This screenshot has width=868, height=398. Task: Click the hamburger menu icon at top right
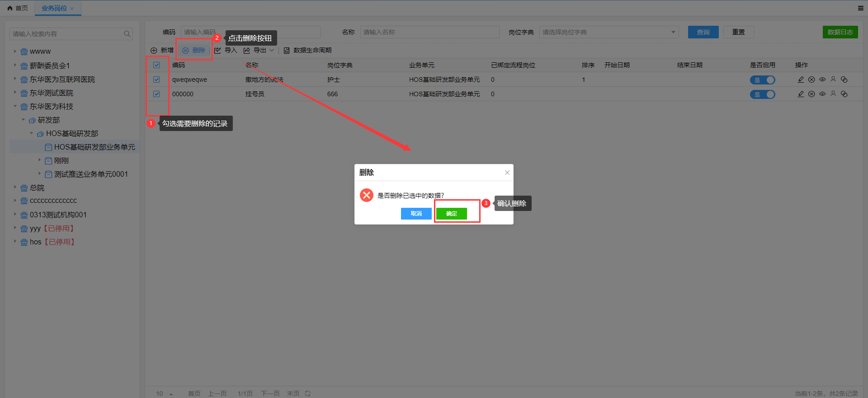pyautogui.click(x=861, y=8)
